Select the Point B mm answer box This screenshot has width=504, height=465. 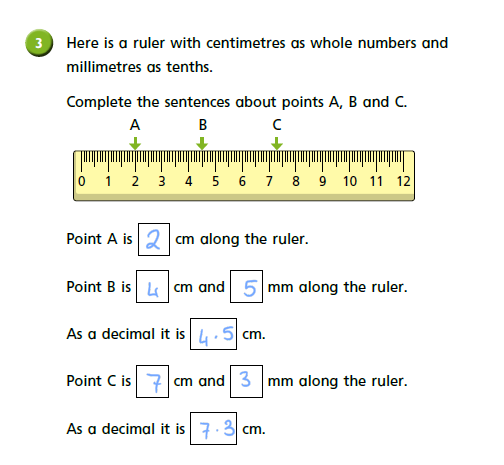coord(246,287)
